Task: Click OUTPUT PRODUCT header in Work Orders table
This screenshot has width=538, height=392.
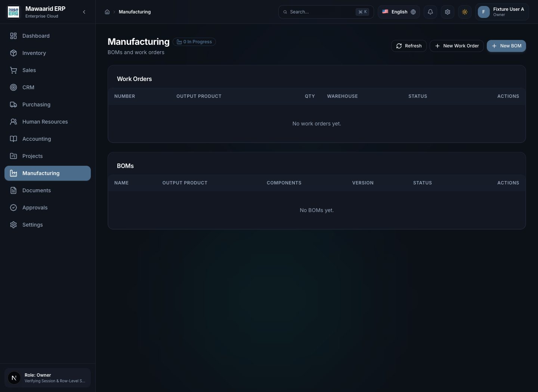Action: 199,96
